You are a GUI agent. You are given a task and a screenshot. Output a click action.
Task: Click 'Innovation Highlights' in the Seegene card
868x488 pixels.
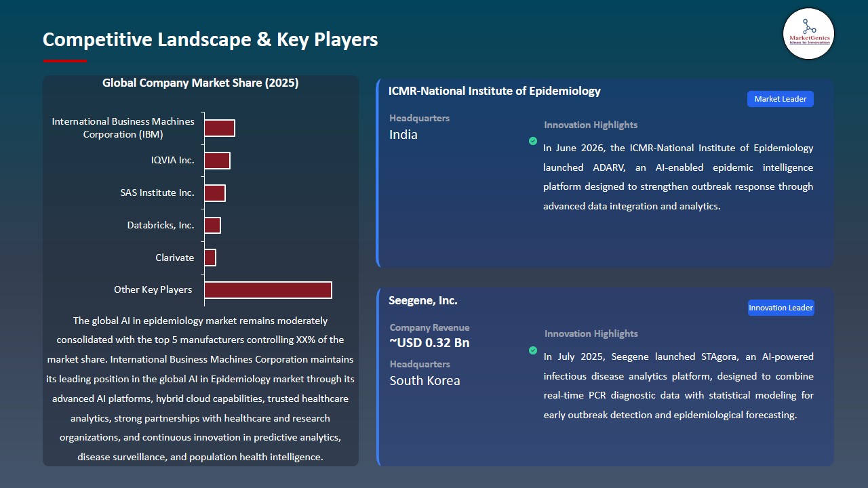(x=591, y=334)
